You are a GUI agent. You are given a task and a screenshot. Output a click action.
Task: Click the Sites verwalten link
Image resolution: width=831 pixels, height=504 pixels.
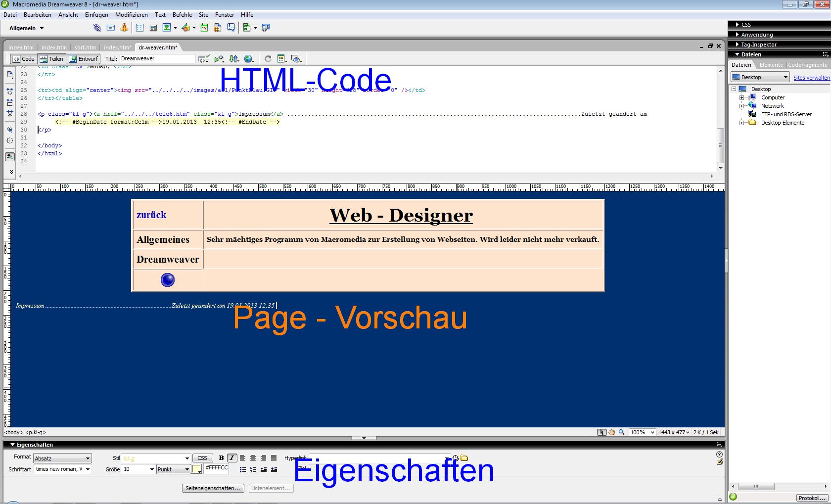tap(811, 78)
